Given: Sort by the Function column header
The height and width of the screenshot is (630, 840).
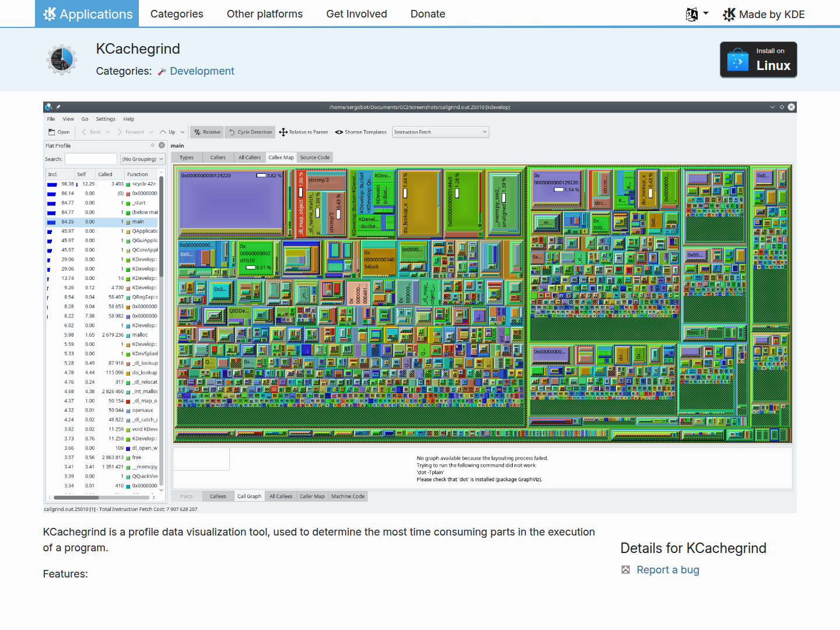Looking at the screenshot, I should click(x=141, y=174).
